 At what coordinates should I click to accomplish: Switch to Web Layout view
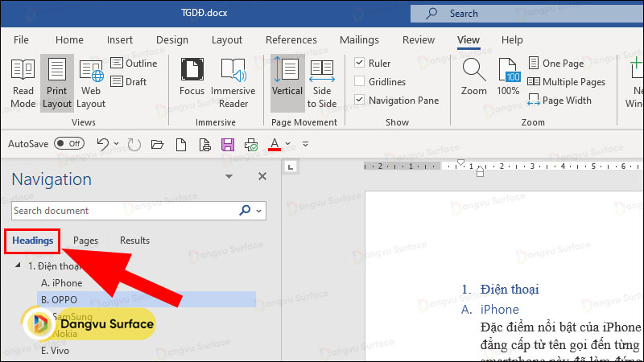[91, 84]
